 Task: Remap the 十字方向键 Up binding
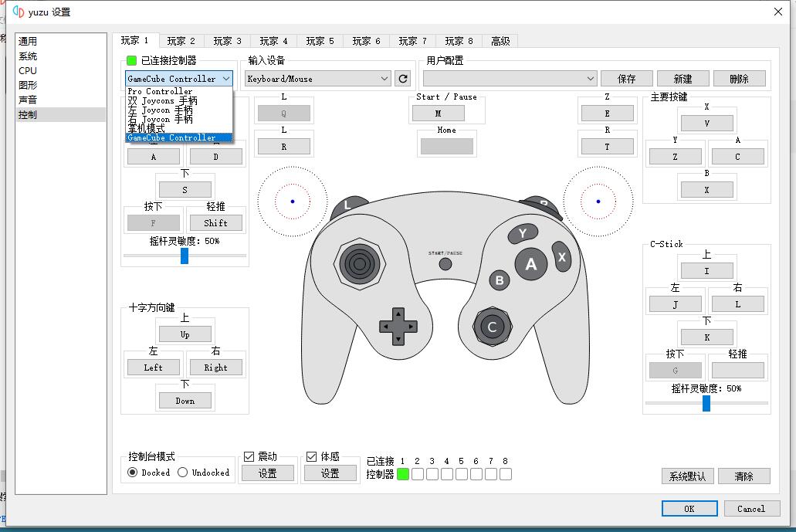pos(185,334)
